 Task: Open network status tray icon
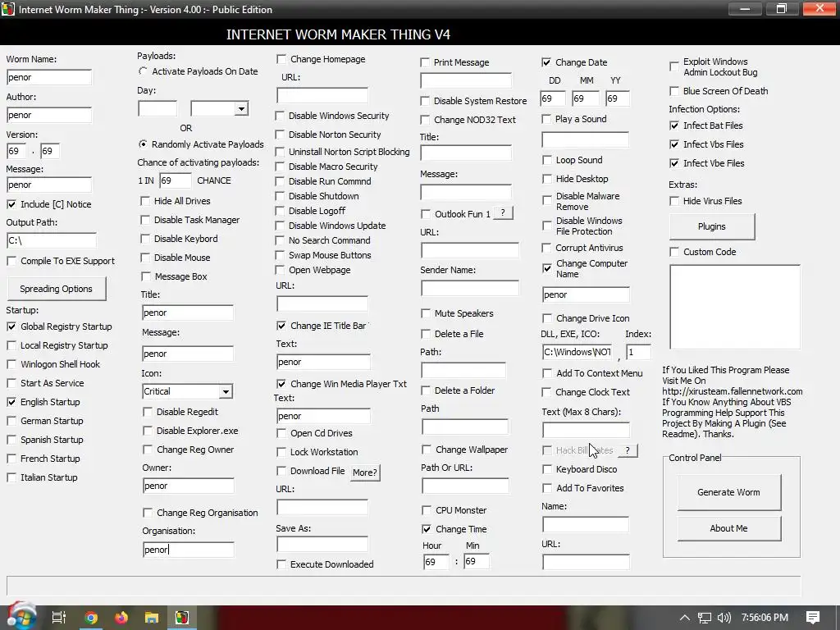coord(705,618)
